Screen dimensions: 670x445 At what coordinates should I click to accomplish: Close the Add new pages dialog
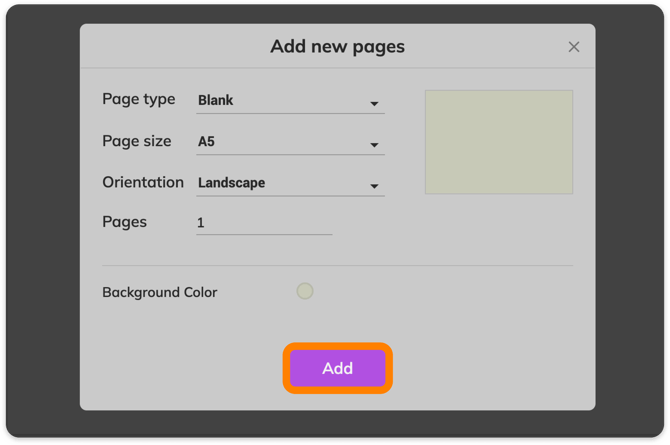(x=573, y=47)
